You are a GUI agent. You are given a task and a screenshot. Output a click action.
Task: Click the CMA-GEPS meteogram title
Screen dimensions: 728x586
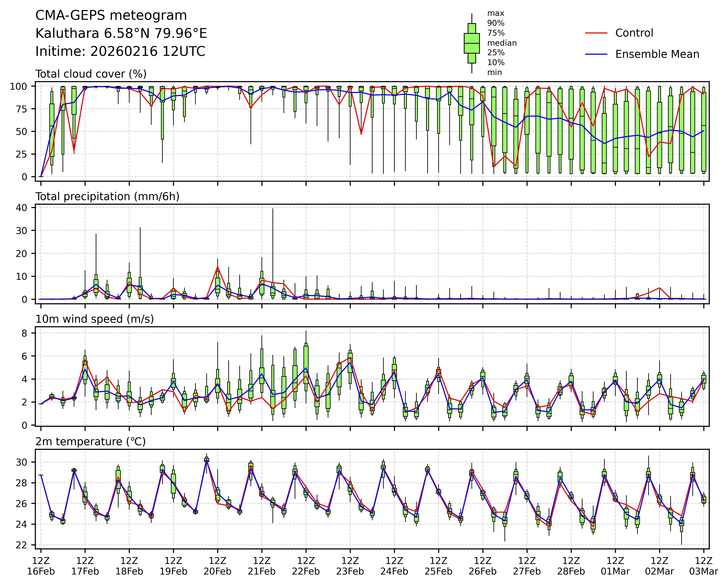point(111,15)
